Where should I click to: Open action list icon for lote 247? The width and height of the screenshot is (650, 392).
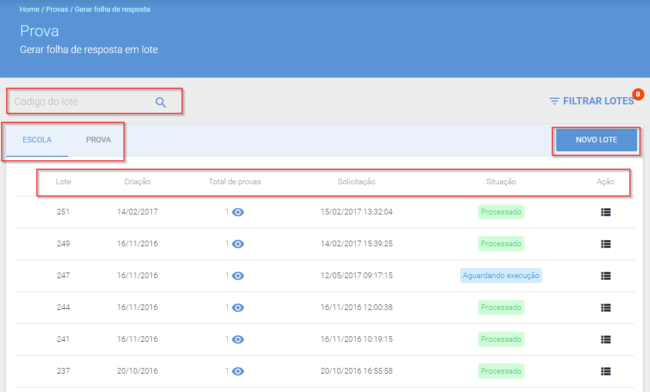606,276
